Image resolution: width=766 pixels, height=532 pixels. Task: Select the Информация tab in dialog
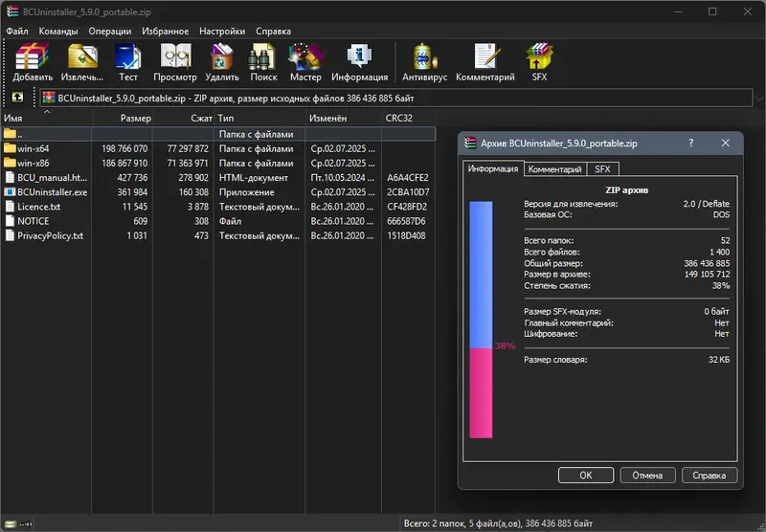pyautogui.click(x=493, y=168)
